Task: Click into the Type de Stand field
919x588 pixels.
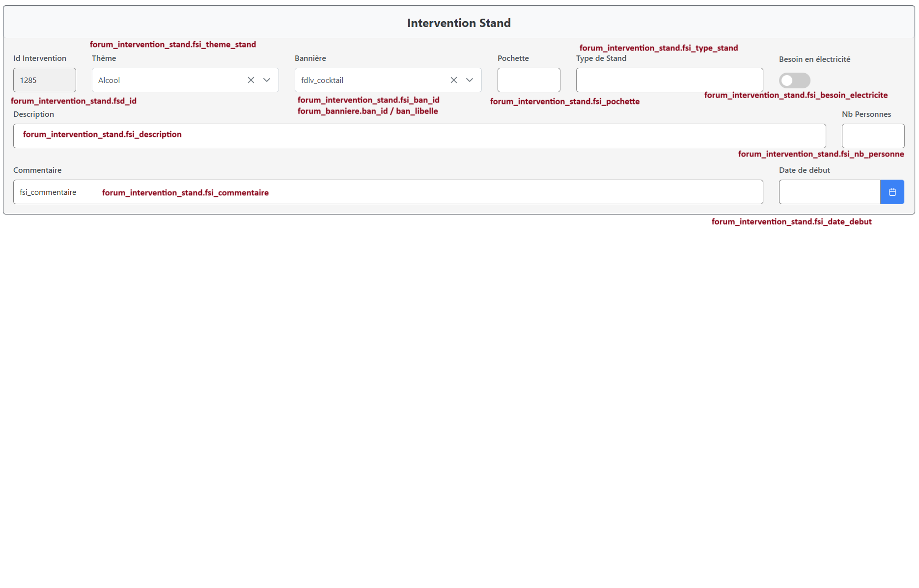Action: point(669,80)
